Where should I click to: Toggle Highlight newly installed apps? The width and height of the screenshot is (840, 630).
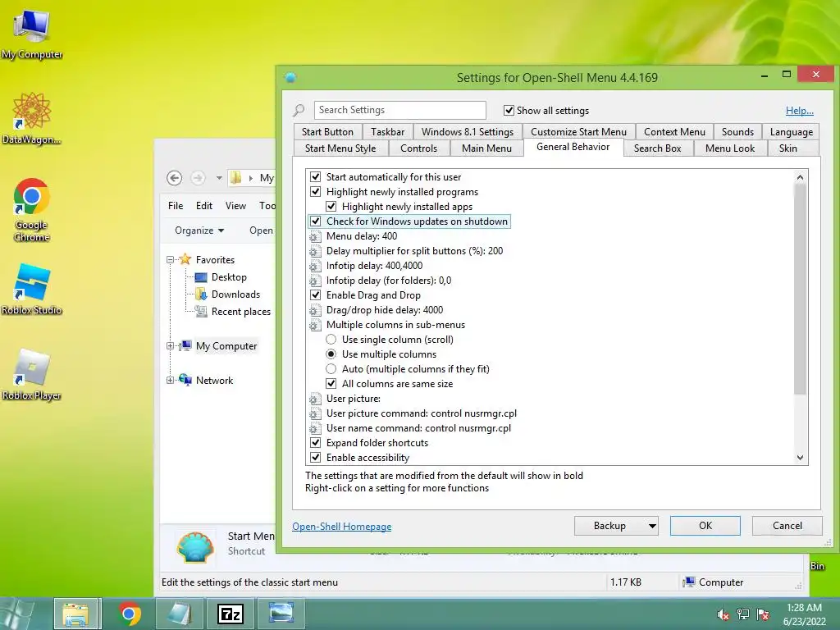(331, 206)
